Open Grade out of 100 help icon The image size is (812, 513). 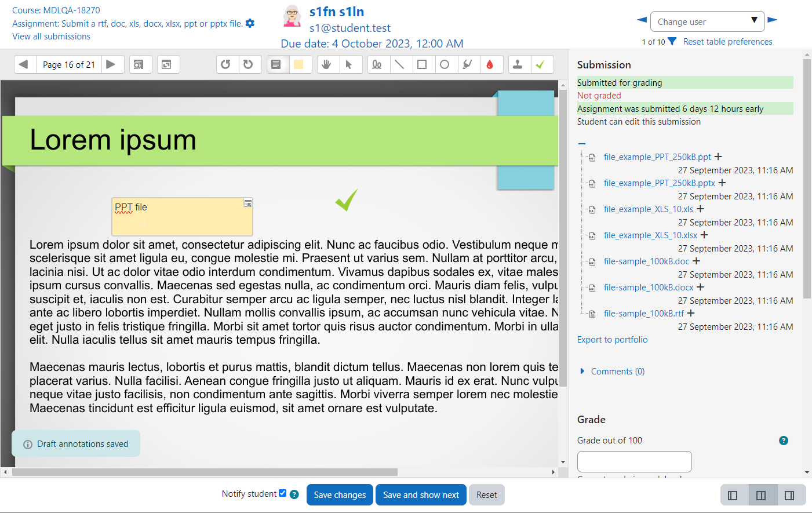pyautogui.click(x=784, y=441)
